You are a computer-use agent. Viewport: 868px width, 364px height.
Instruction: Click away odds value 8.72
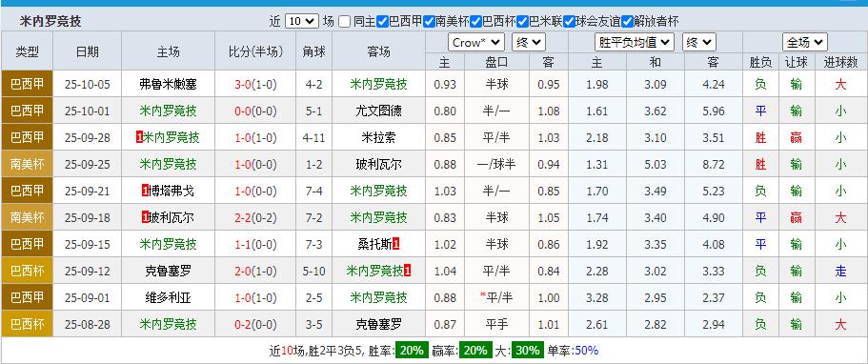(x=713, y=165)
